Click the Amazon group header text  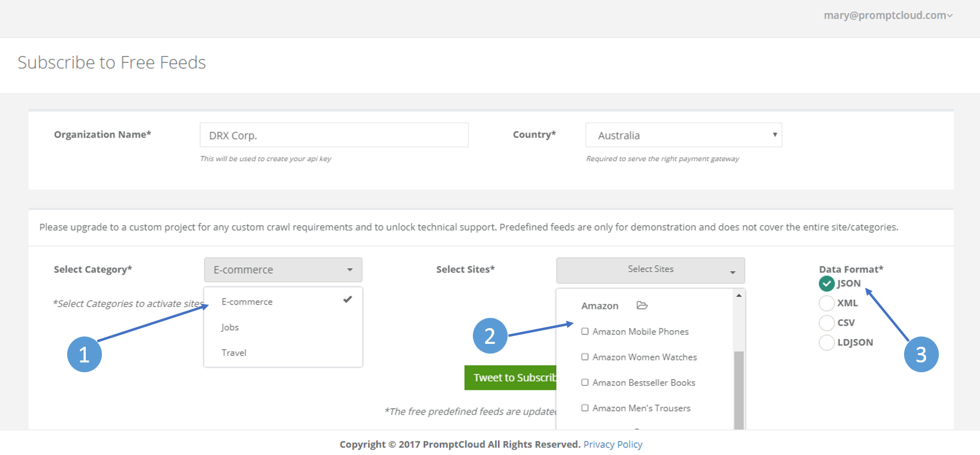pyautogui.click(x=600, y=306)
